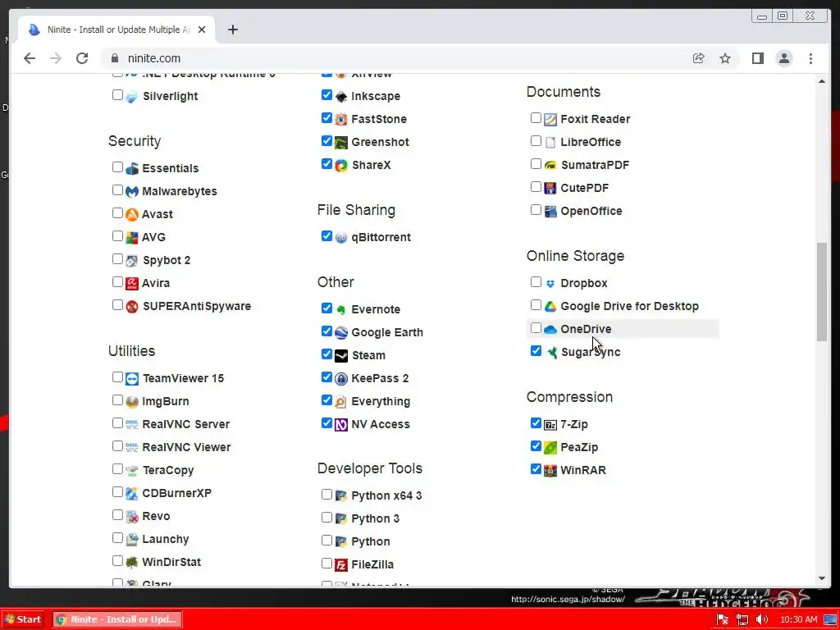Select the Ninite browser tab
The image size is (840, 630).
pyautogui.click(x=116, y=30)
